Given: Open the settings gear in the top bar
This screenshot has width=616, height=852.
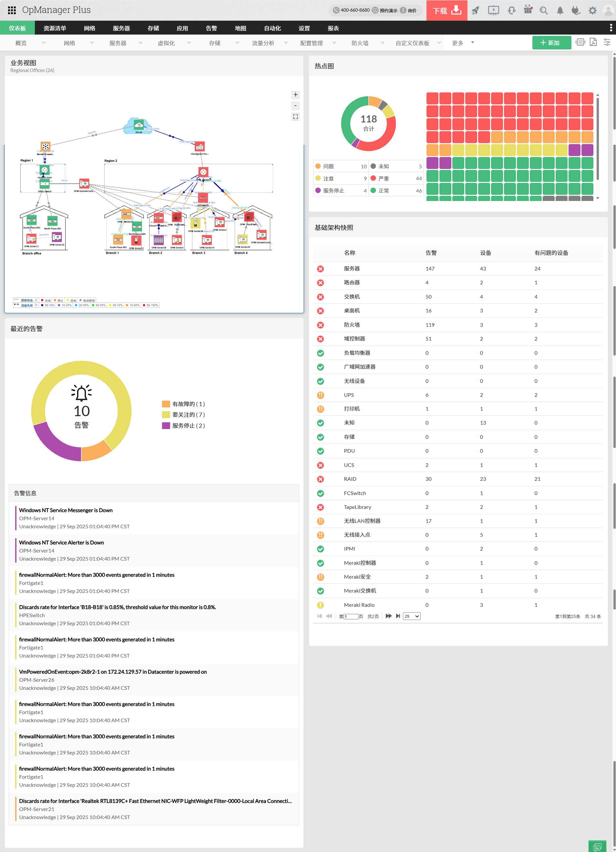Looking at the screenshot, I should click(x=592, y=11).
